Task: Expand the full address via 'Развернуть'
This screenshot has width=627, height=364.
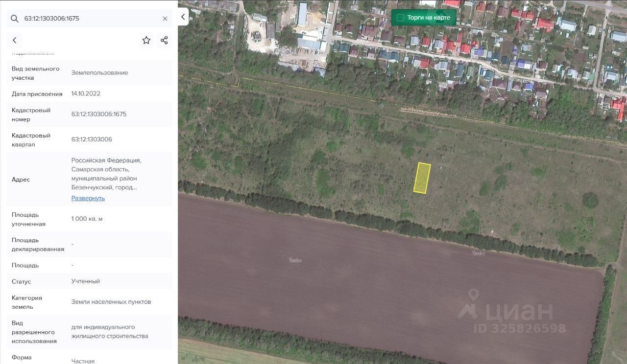Action: pos(88,198)
